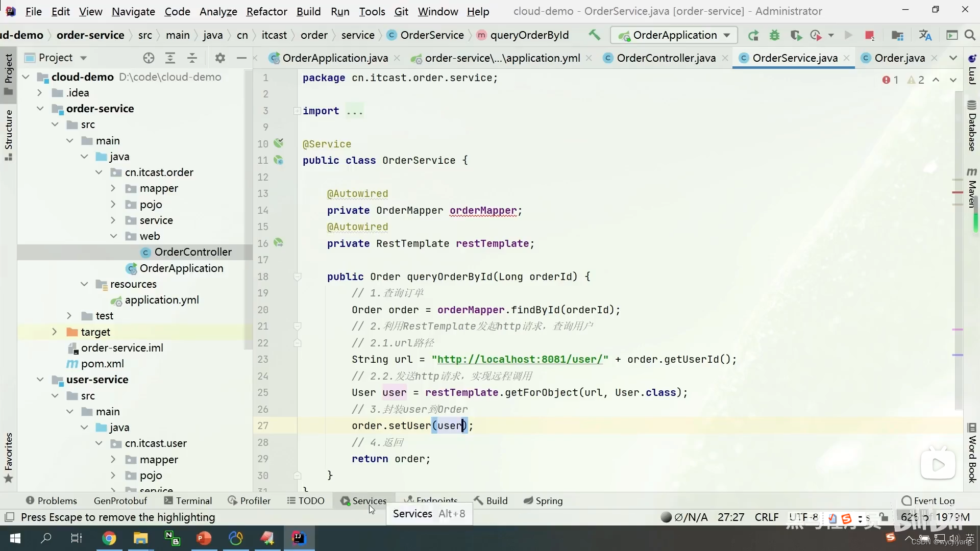Open Project panel settings gear

220,58
